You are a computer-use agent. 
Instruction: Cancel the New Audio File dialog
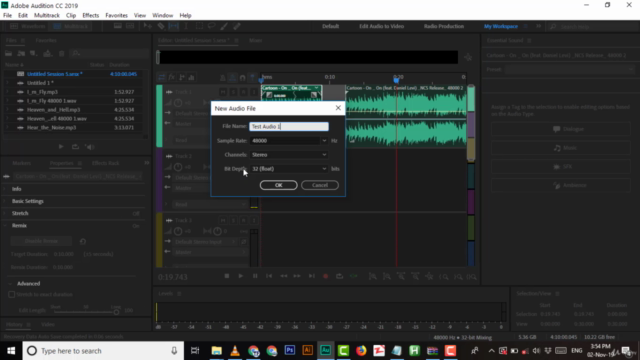(320, 185)
